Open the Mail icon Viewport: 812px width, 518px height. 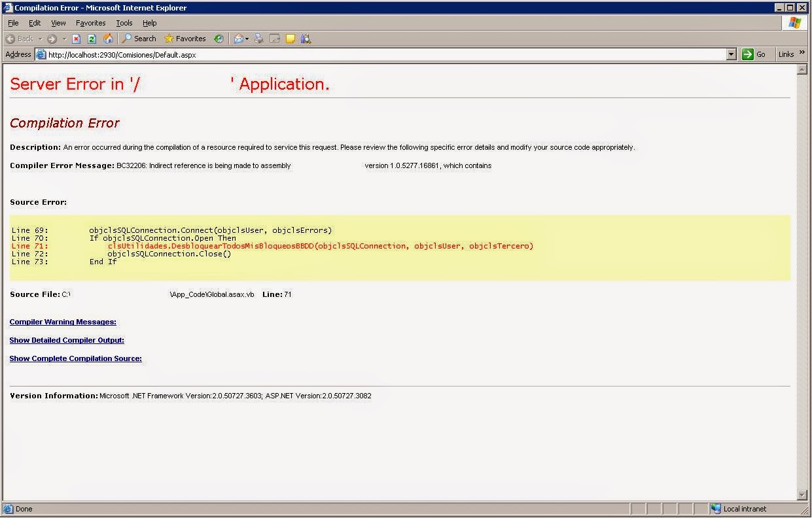pos(239,39)
